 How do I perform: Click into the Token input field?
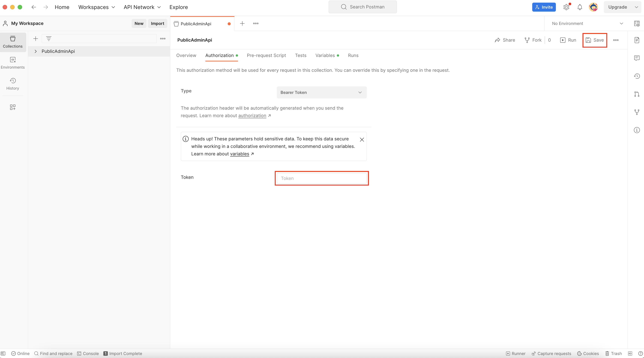(321, 178)
